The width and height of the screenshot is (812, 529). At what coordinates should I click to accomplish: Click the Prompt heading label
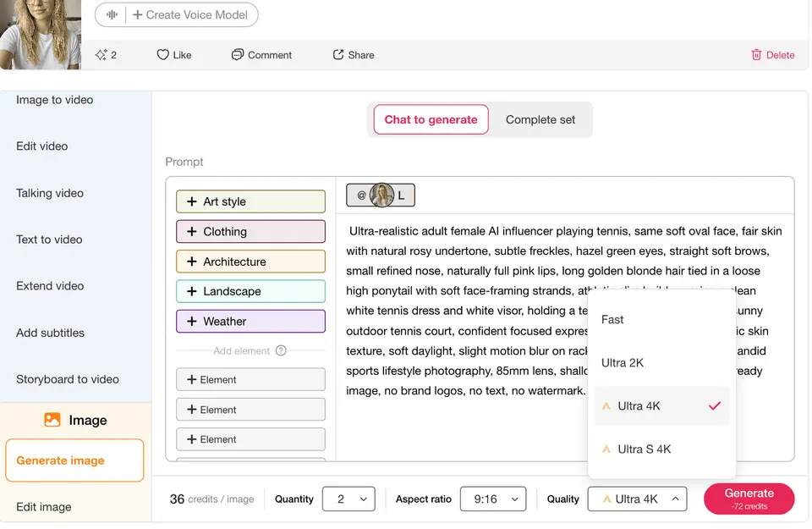point(184,162)
